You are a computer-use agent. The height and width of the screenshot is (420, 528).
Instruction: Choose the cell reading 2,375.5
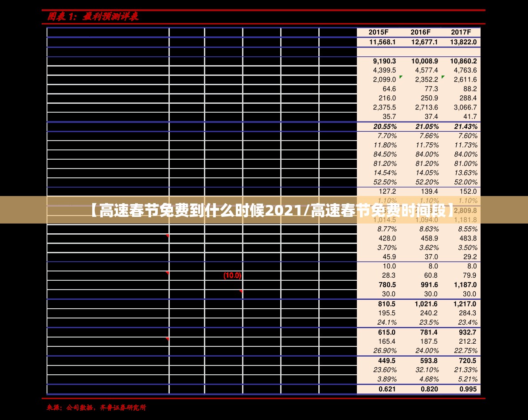coord(384,107)
